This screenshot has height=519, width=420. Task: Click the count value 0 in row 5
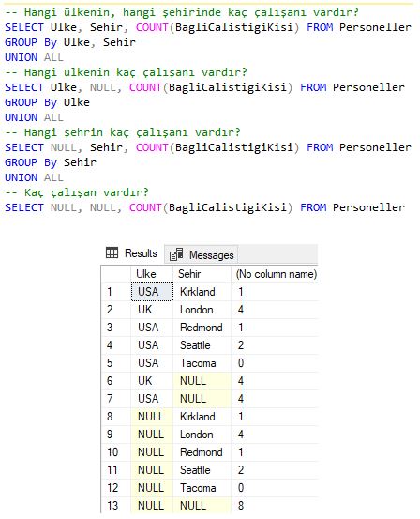(275, 363)
